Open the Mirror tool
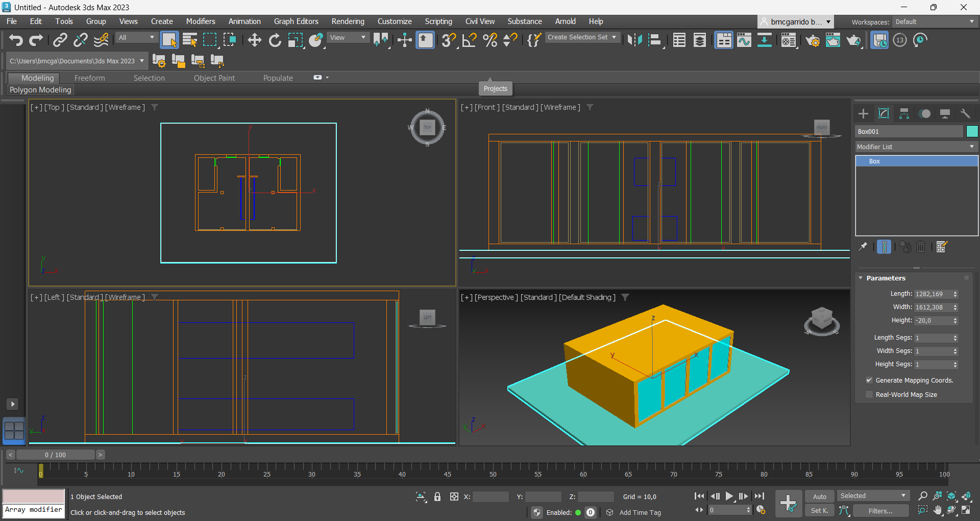Image resolution: width=980 pixels, height=521 pixels. tap(634, 40)
